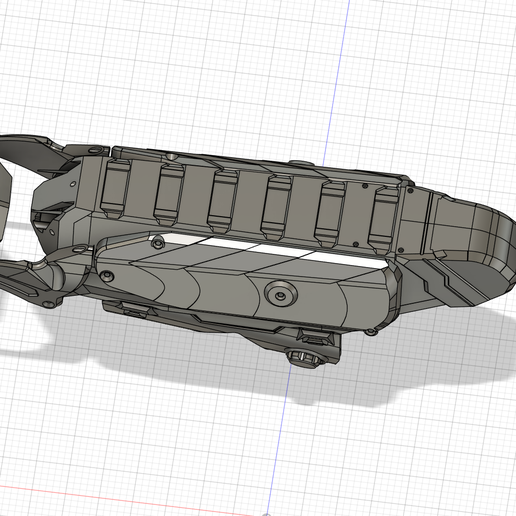Viewport: 516px width, 516px height.
Task: Select the large round recessed boss on side panel
Action: [281, 293]
